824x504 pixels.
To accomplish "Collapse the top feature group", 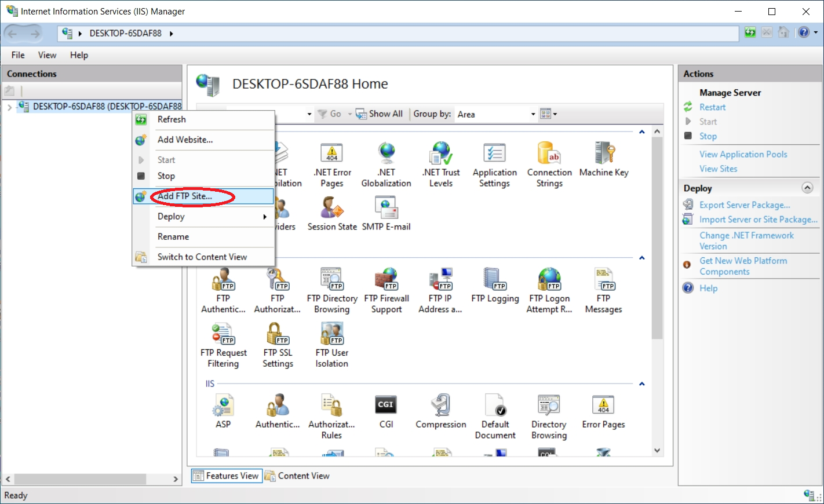I will (642, 132).
